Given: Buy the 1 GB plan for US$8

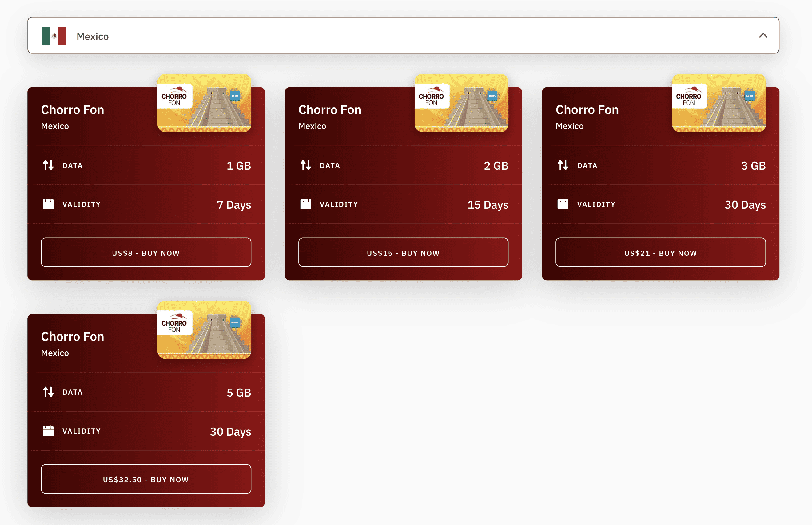Looking at the screenshot, I should pyautogui.click(x=146, y=253).
